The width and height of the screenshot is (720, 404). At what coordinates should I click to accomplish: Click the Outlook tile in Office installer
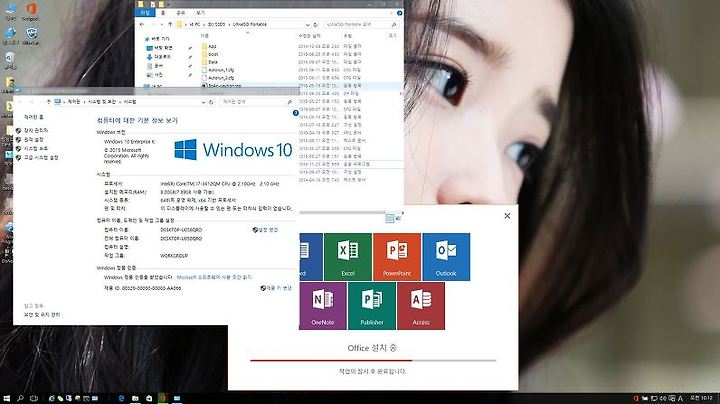(x=446, y=257)
